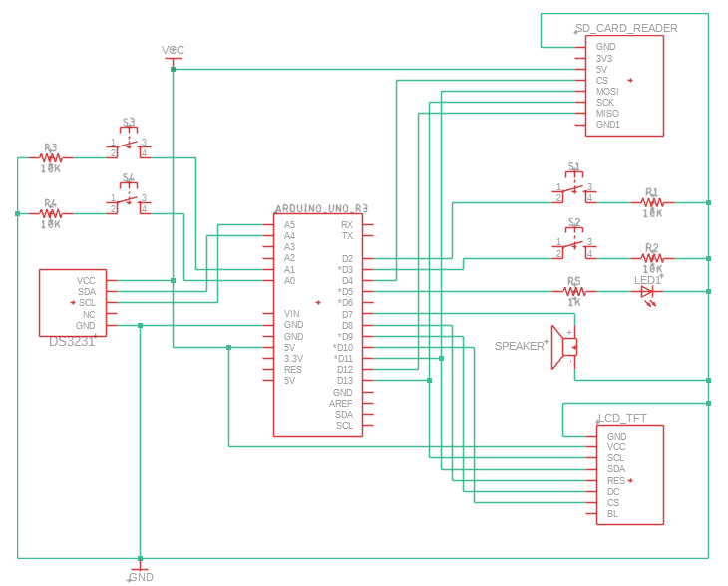
Task: Click the LCD_TFT component label
Action: point(622,418)
